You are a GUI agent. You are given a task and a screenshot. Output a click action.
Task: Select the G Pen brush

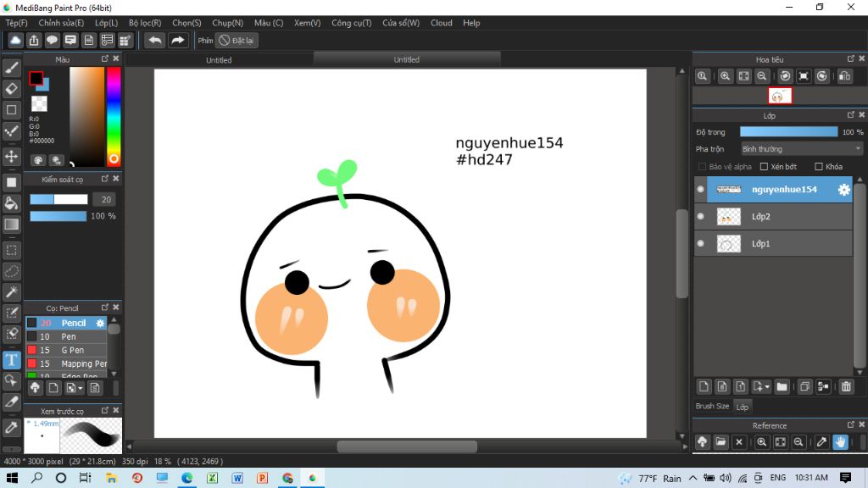pyautogui.click(x=66, y=350)
